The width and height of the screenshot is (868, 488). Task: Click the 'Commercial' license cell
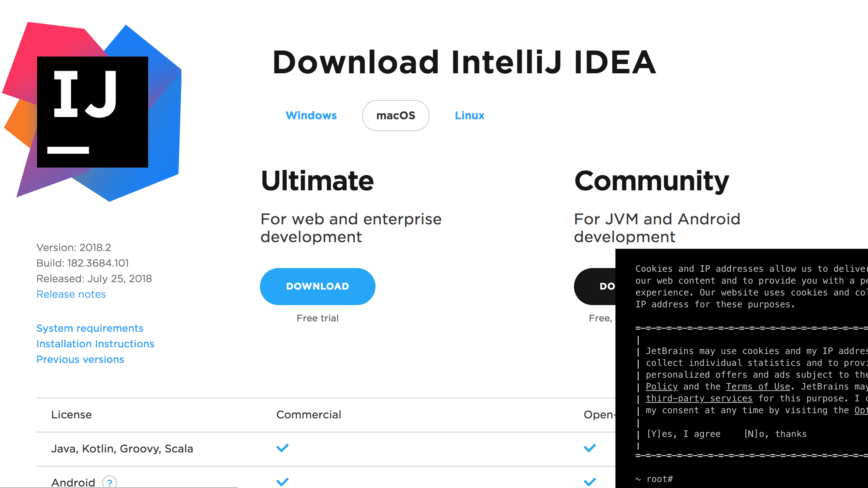tap(308, 415)
